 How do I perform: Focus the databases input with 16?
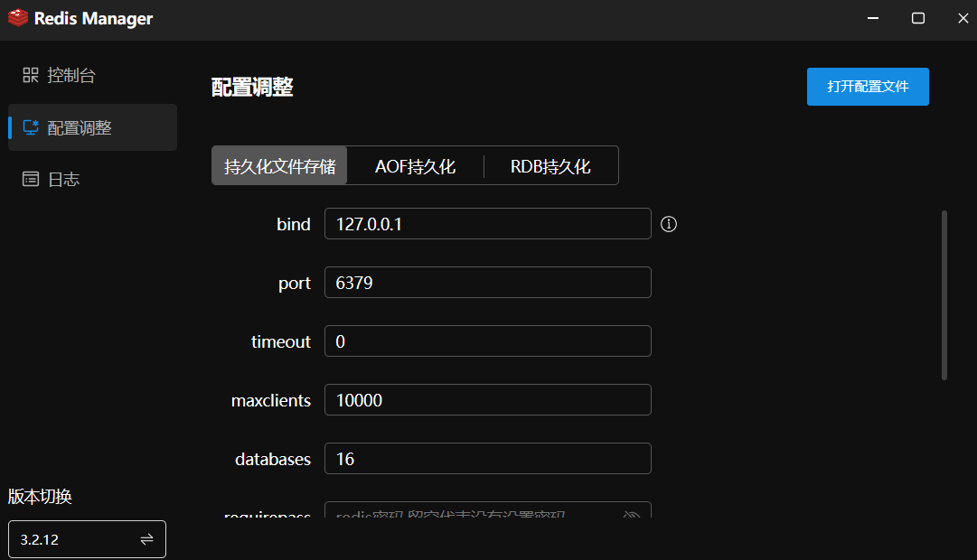click(x=488, y=459)
